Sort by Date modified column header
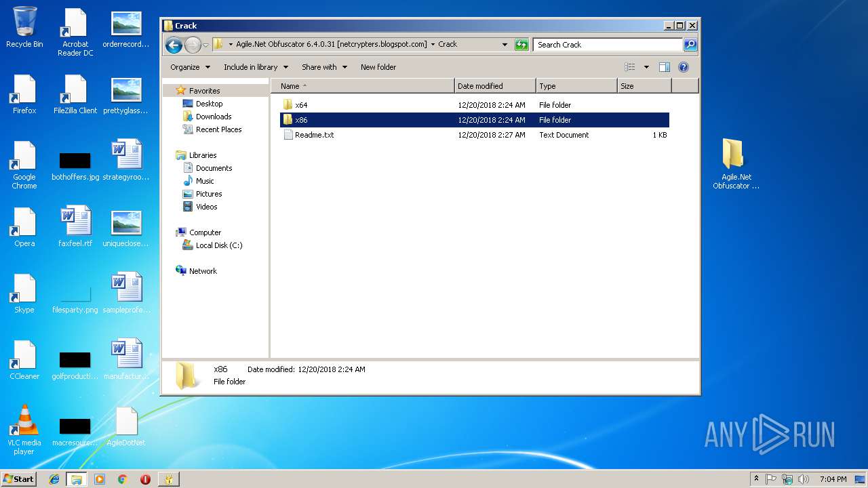The width and height of the screenshot is (868, 488). point(495,86)
